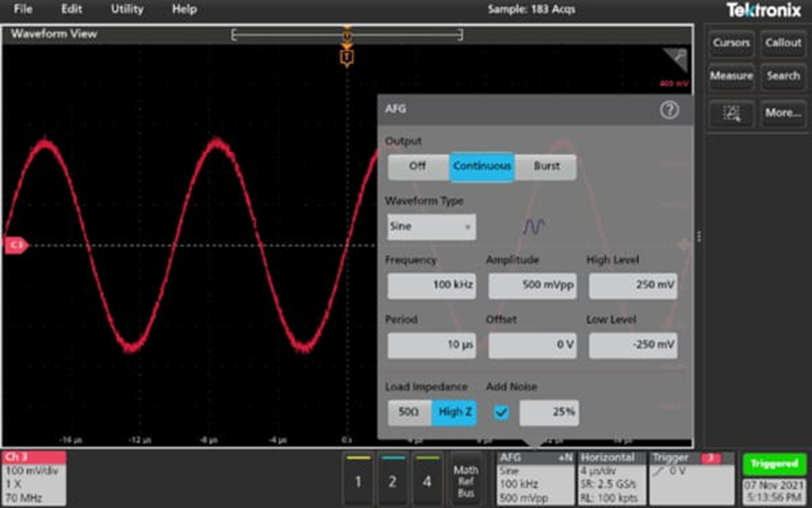Image resolution: width=812 pixels, height=508 pixels.
Task: Open the Horizontal settings badge
Action: coord(612,478)
